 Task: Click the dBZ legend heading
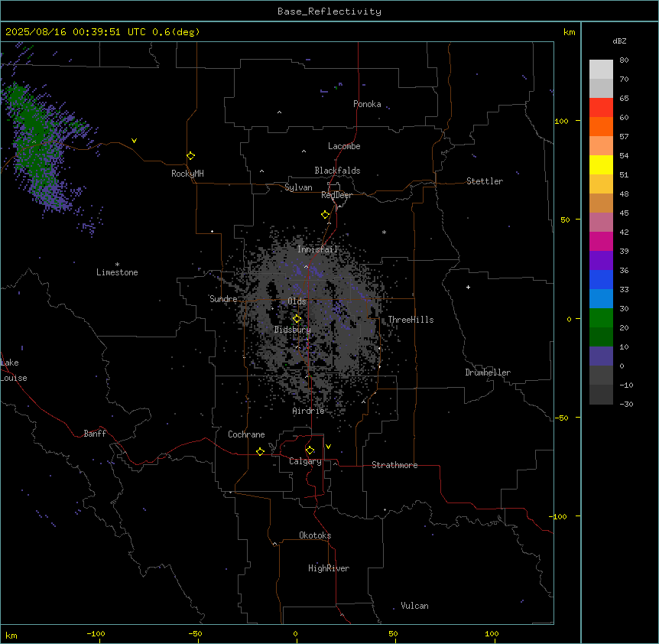click(619, 41)
